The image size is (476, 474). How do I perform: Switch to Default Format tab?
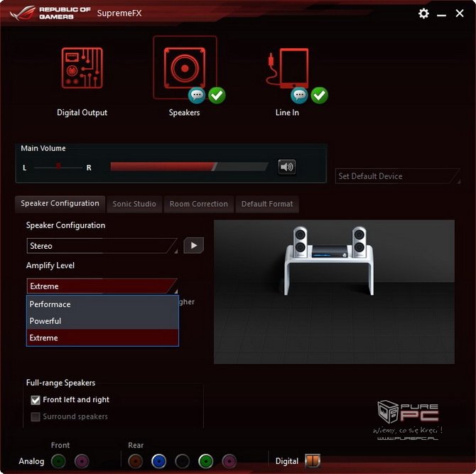pyautogui.click(x=267, y=204)
